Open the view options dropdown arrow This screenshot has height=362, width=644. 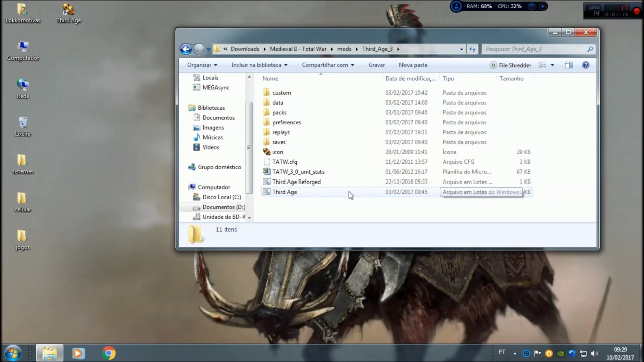click(x=552, y=65)
